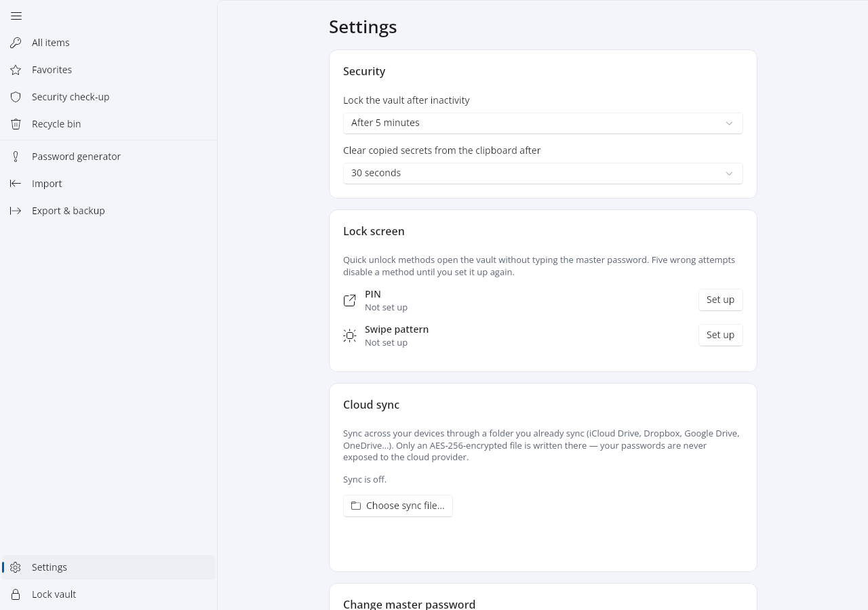Image resolution: width=868 pixels, height=610 pixels.
Task: Click the trash icon for Recycle bin
Action: point(16,124)
